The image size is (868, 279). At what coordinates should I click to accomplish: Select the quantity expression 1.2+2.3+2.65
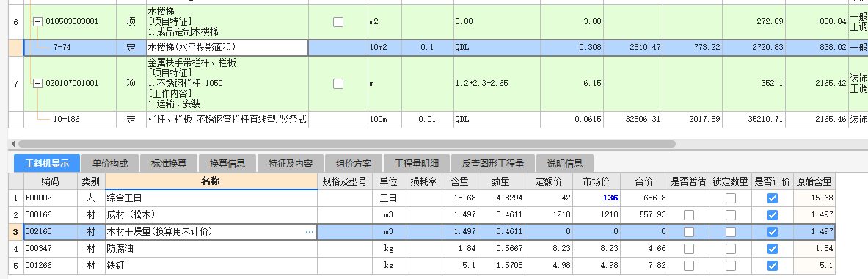coord(481,84)
